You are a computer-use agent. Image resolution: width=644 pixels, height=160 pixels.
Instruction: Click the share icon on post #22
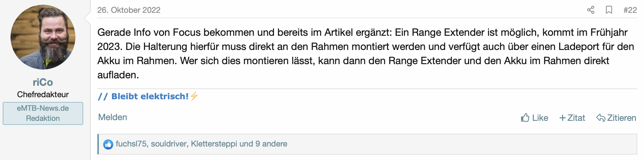point(591,10)
